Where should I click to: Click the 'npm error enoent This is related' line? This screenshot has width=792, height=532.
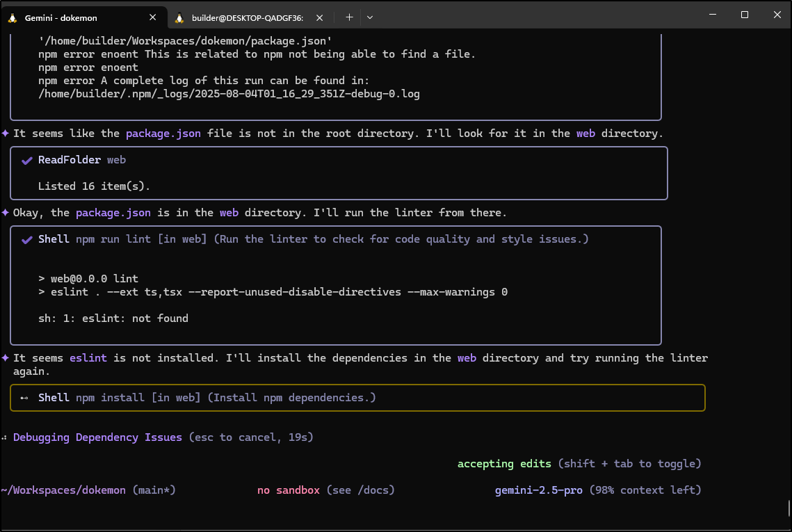pyautogui.click(x=257, y=54)
